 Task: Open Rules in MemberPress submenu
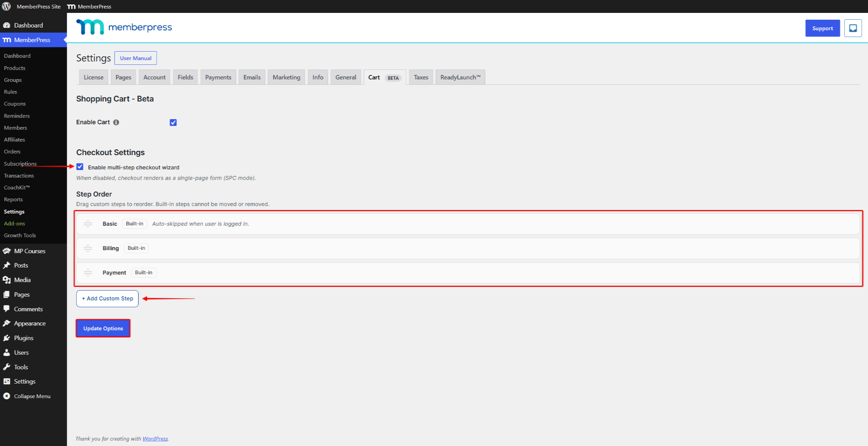pos(11,92)
